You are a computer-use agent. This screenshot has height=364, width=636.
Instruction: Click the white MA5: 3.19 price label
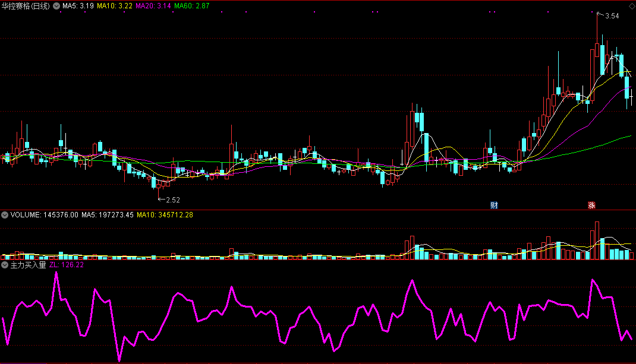[78, 6]
